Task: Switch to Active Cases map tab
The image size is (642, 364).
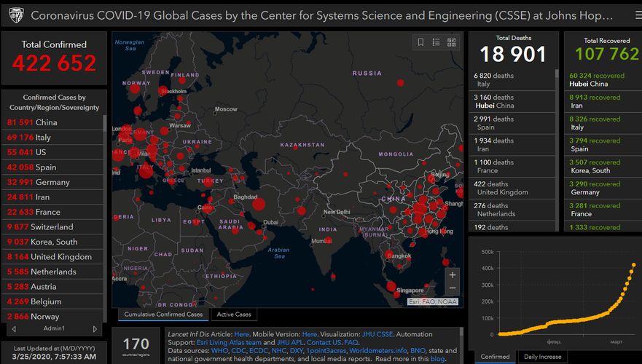Action: [x=233, y=314]
